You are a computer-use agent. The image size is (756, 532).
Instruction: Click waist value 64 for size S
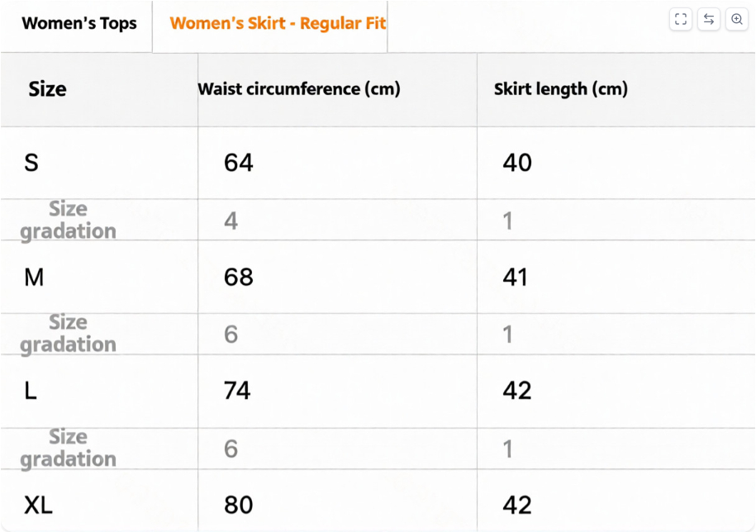click(238, 163)
